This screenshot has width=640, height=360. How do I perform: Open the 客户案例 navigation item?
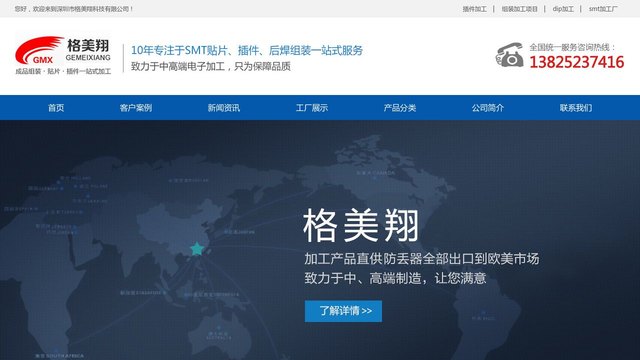coord(136,108)
